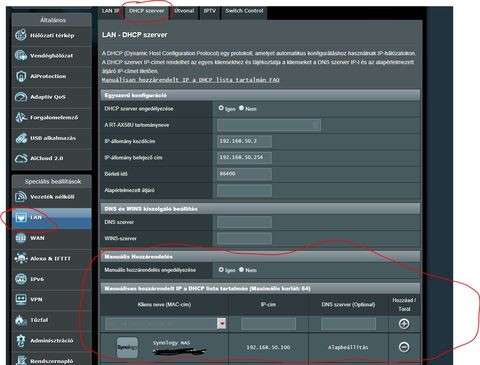
Task: Open the Vendéghálózat guest network icon
Action: pyautogui.click(x=21, y=55)
